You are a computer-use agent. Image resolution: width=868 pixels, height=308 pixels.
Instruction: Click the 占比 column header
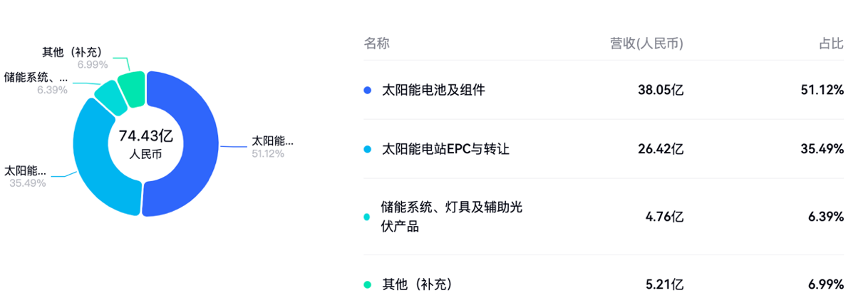pyautogui.click(x=831, y=43)
